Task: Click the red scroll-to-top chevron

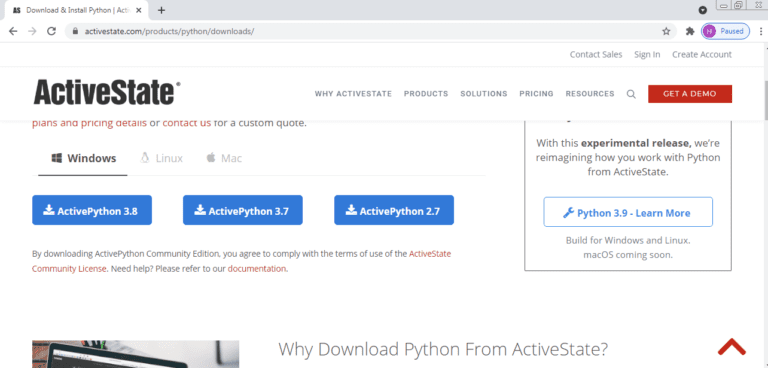Action: pos(732,347)
